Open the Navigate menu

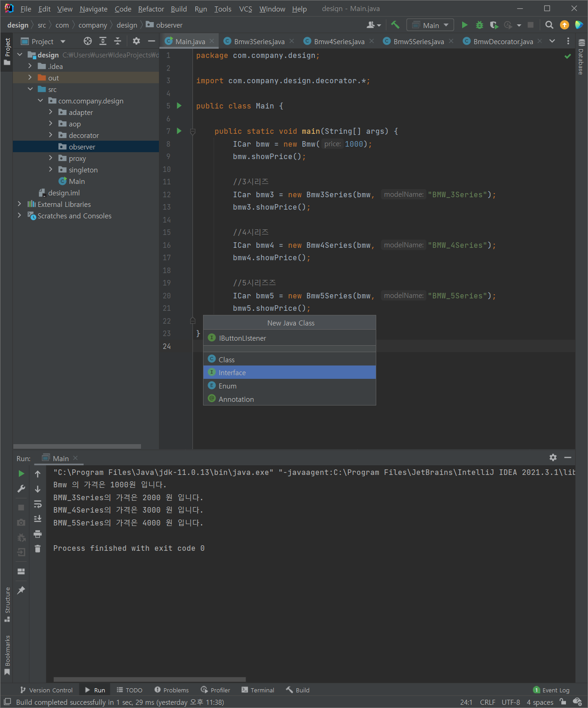(93, 9)
